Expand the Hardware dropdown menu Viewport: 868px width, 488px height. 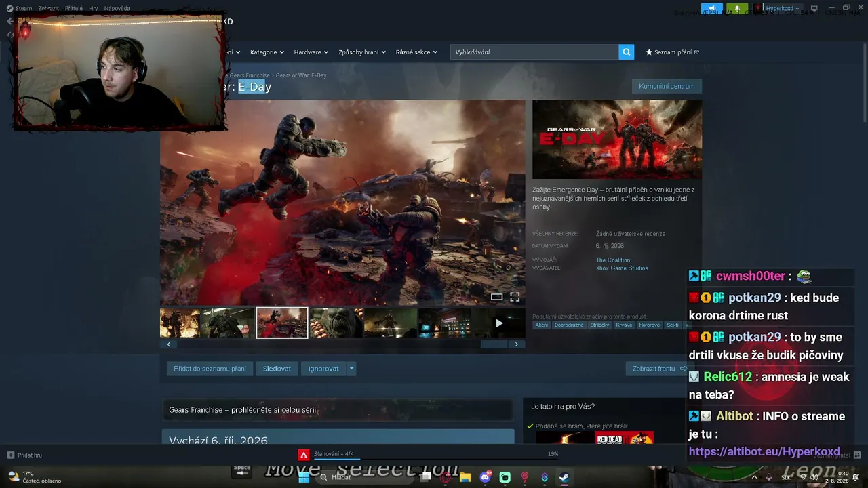pyautogui.click(x=311, y=52)
